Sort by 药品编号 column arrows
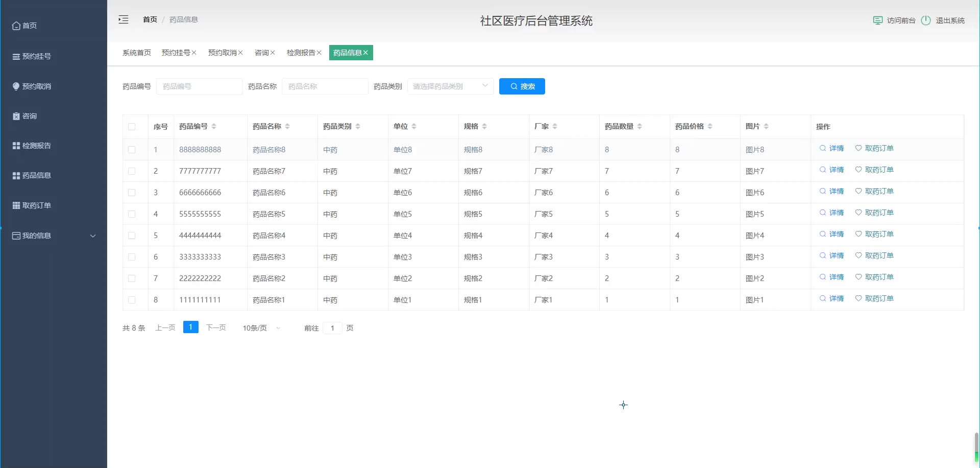The width and height of the screenshot is (980, 468). tap(214, 126)
